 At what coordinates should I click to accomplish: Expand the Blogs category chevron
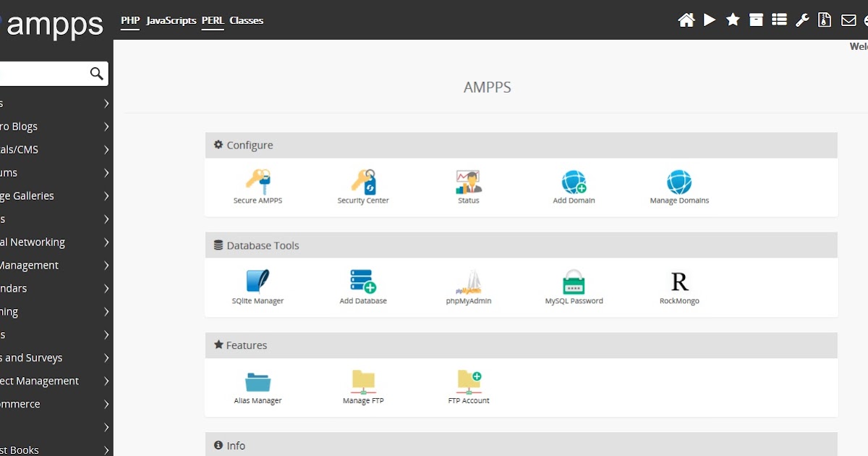(106, 127)
